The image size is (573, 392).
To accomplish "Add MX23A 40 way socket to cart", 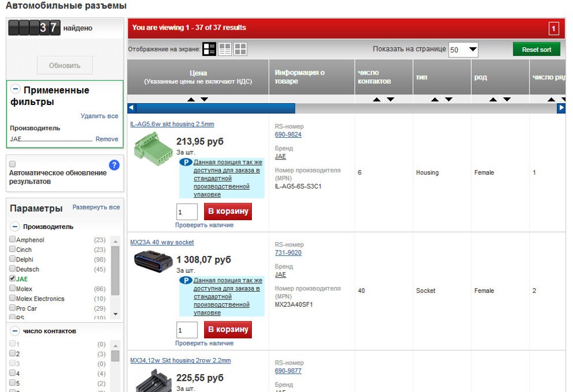I will (228, 329).
